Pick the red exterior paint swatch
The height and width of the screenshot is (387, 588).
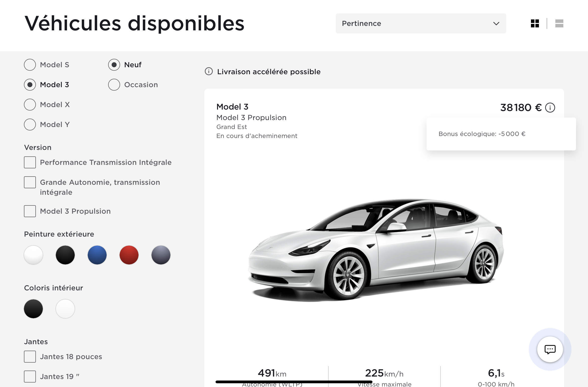pos(129,255)
